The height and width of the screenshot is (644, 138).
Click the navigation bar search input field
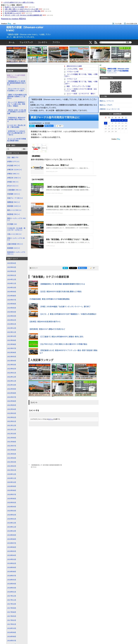point(111,43)
